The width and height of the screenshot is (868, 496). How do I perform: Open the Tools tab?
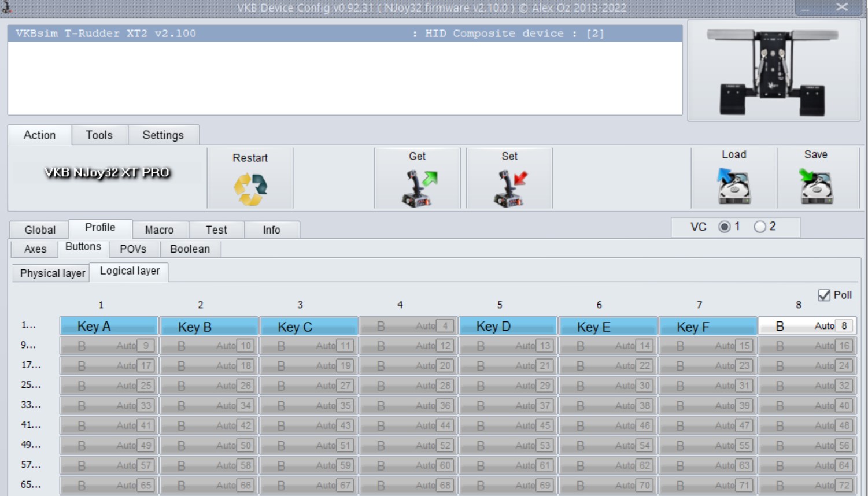[x=99, y=135]
